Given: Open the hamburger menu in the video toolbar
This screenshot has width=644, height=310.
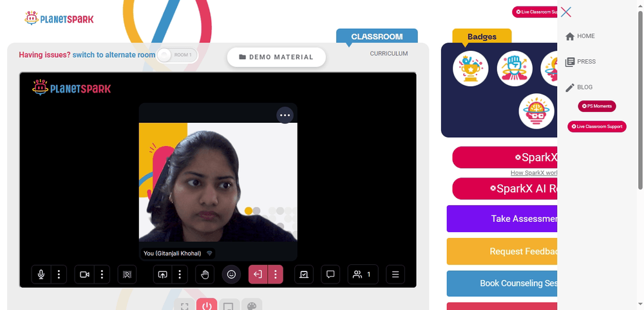Looking at the screenshot, I should pos(395,275).
